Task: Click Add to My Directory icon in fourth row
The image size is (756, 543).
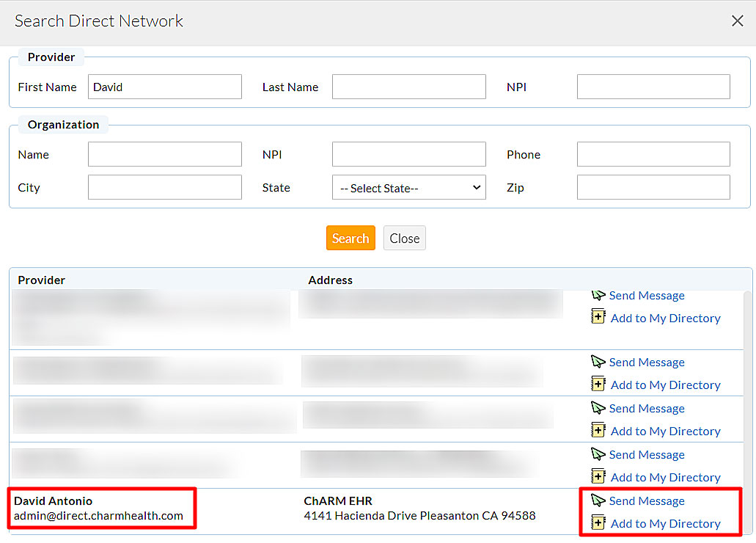Action: 598,477
